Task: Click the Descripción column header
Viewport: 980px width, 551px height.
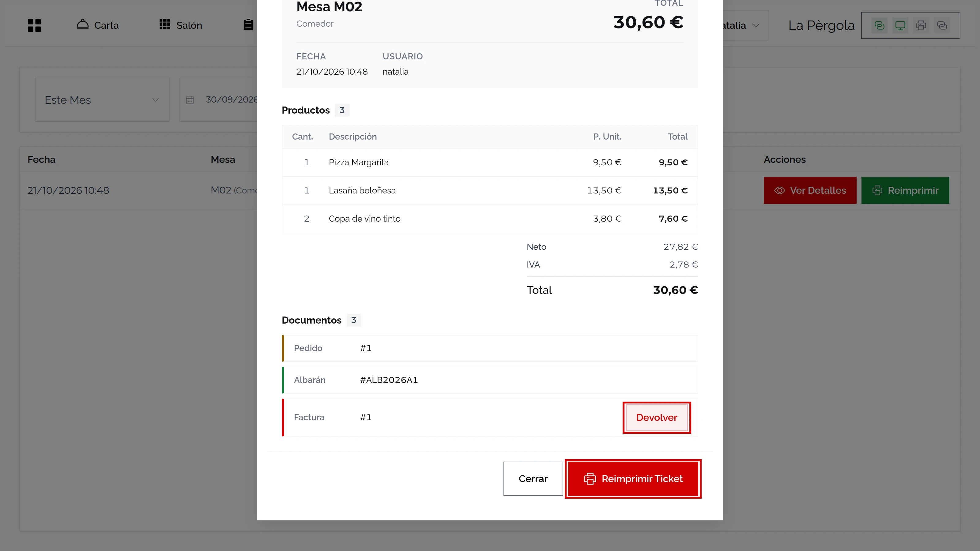Action: pos(353,137)
